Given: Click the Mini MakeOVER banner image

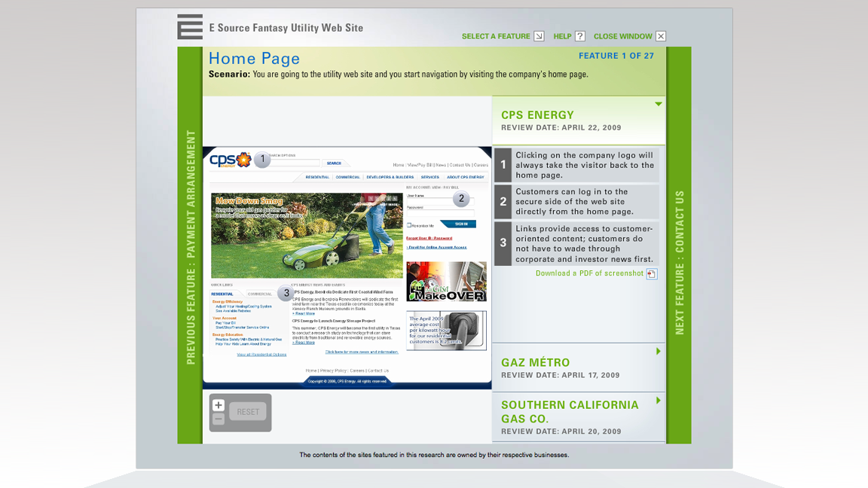Looking at the screenshot, I should [x=446, y=282].
